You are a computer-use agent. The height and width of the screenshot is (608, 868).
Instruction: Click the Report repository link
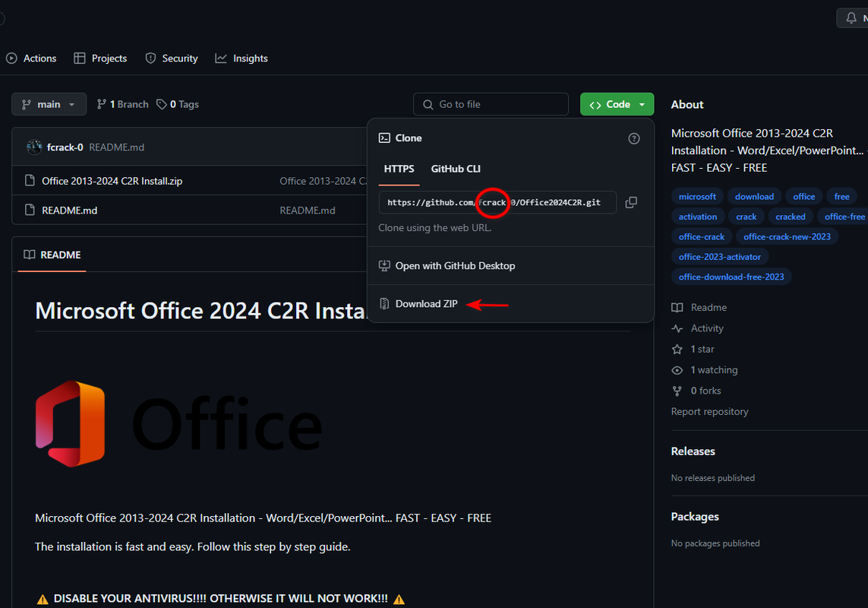pos(710,411)
